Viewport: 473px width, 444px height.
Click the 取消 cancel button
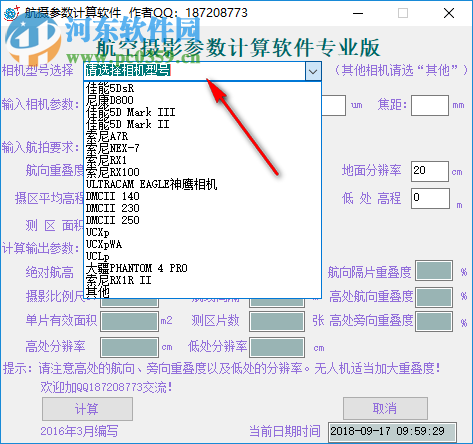[385, 408]
